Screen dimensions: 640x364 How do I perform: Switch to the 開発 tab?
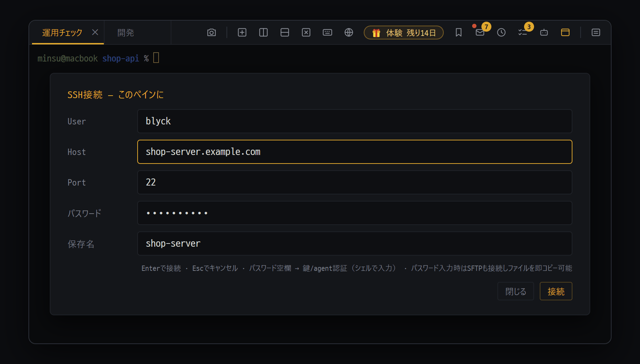click(x=137, y=33)
